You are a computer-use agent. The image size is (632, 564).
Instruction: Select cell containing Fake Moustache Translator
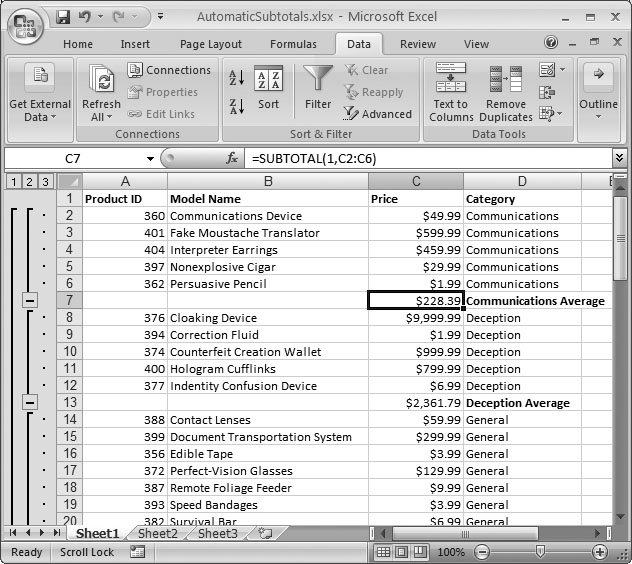click(268, 233)
